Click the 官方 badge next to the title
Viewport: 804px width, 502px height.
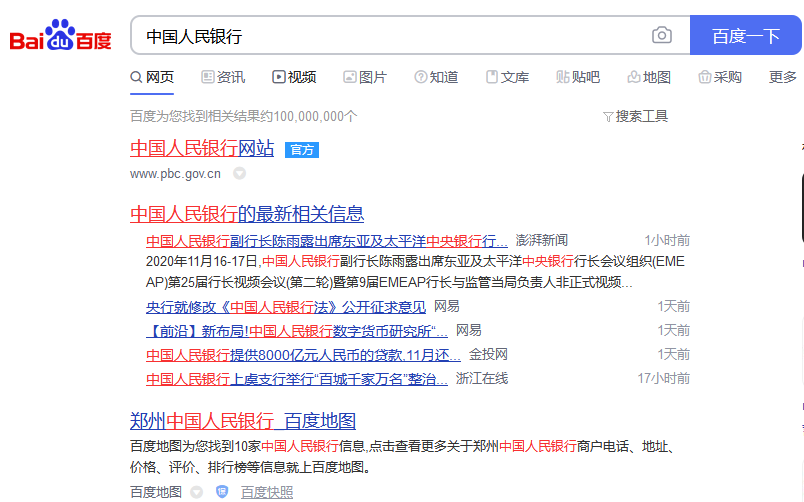coord(301,149)
